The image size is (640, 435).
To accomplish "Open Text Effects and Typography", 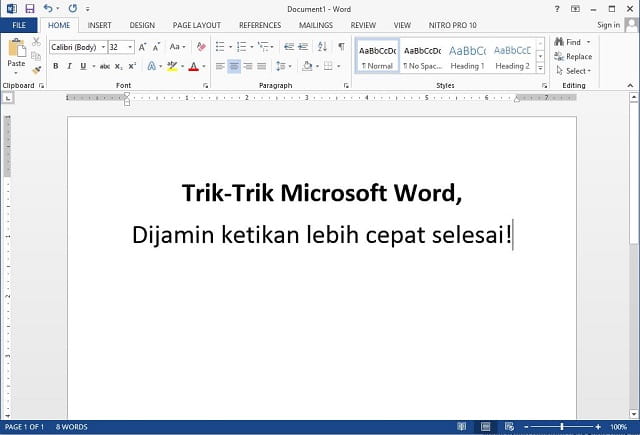I will tap(151, 66).
